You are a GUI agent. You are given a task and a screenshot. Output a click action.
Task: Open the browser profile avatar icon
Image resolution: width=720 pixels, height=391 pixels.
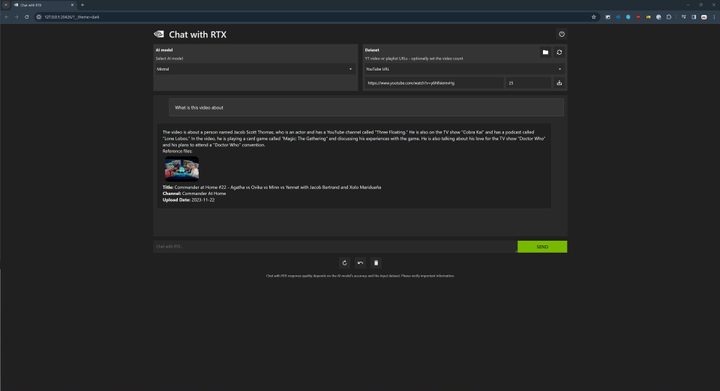pos(704,17)
